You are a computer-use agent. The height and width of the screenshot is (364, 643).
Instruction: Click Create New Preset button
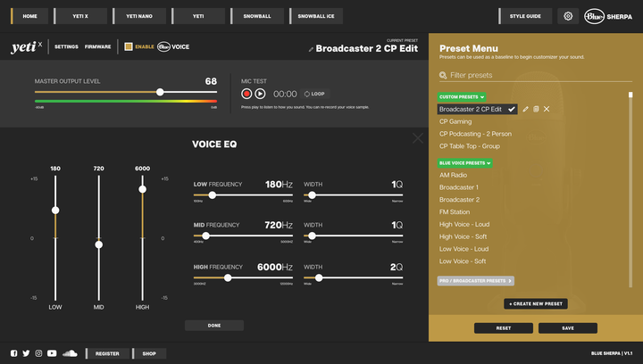point(536,304)
